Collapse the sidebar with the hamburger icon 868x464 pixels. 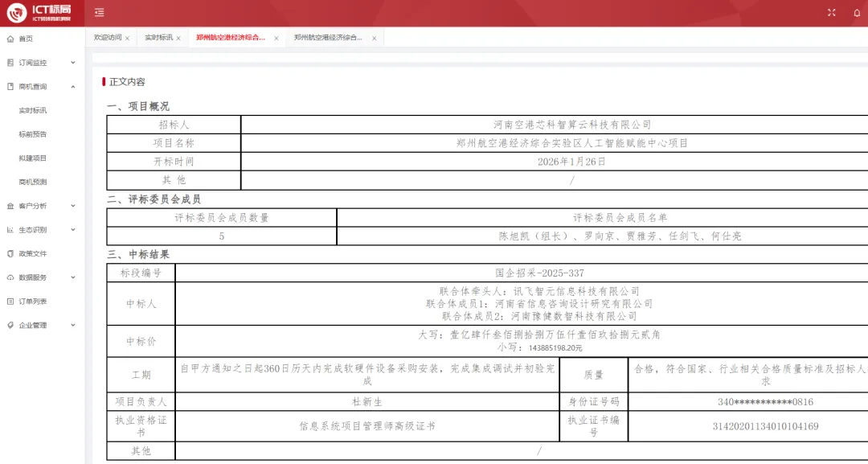pyautogui.click(x=99, y=13)
